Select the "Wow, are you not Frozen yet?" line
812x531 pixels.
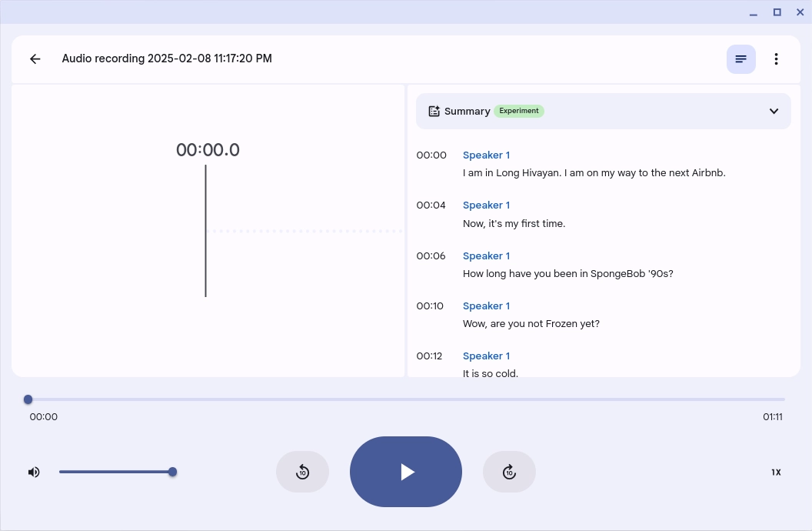coord(531,324)
